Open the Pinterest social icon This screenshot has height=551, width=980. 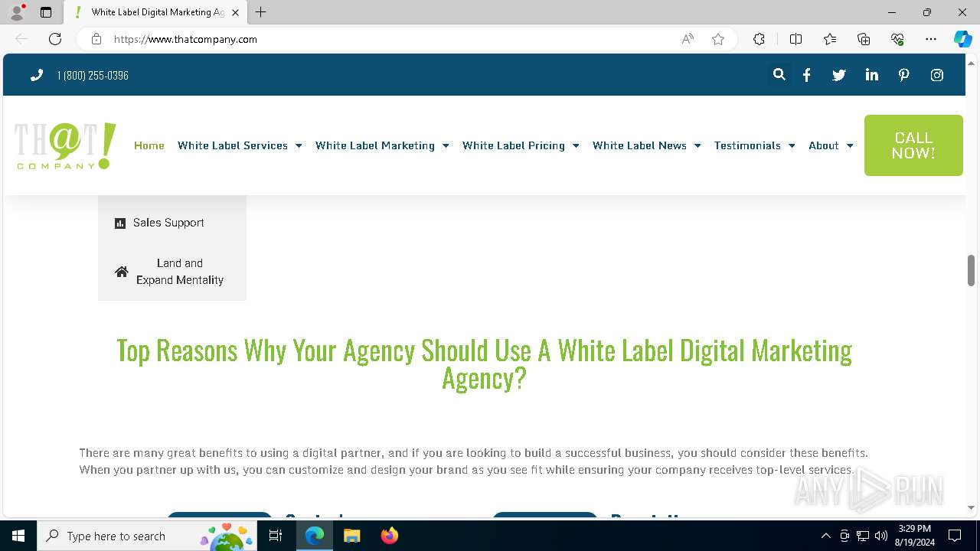[904, 75]
